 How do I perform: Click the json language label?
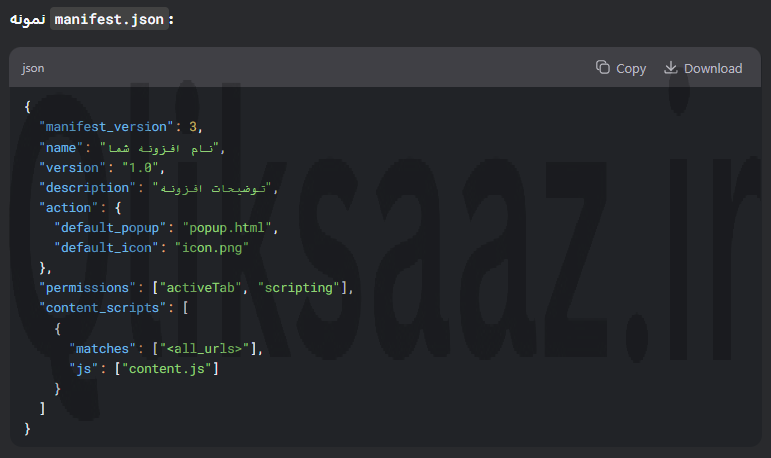[x=33, y=68]
